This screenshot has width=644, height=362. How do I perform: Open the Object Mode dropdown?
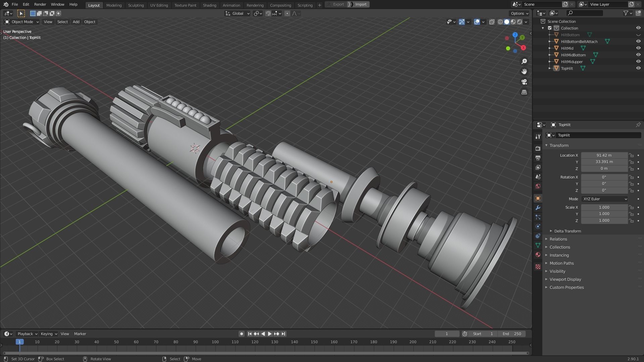pos(21,22)
